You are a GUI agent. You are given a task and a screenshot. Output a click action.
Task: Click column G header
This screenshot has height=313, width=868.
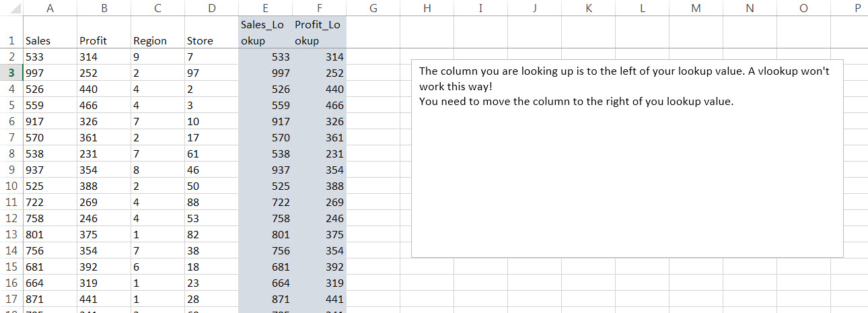pyautogui.click(x=373, y=8)
